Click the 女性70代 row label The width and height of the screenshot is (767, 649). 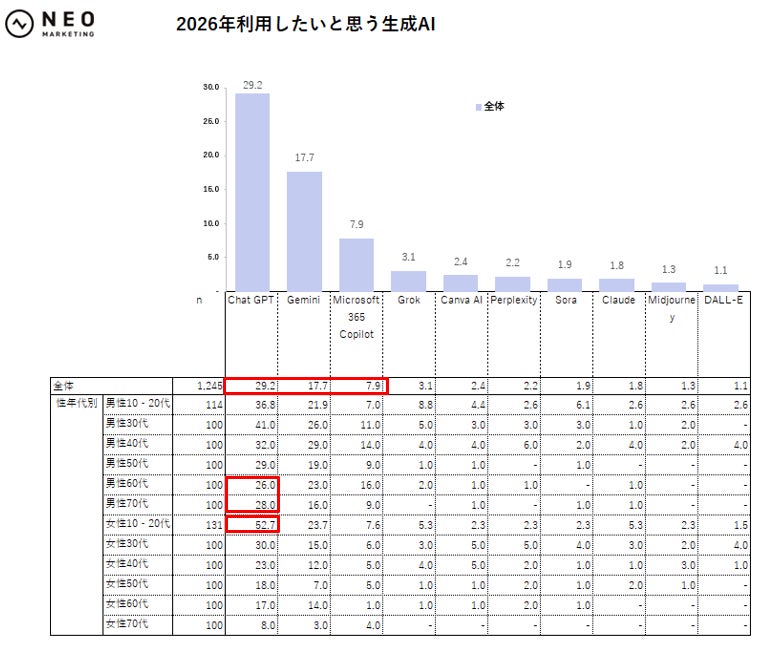[x=127, y=624]
